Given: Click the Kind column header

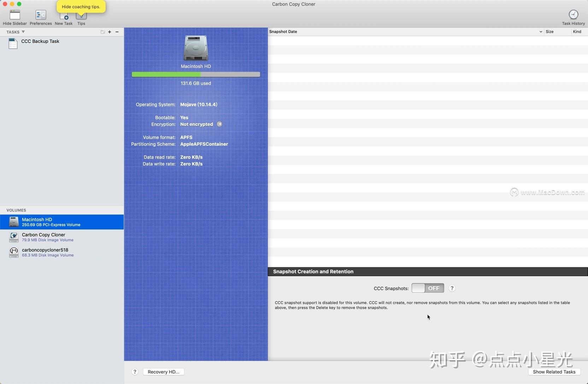Looking at the screenshot, I should (x=578, y=31).
